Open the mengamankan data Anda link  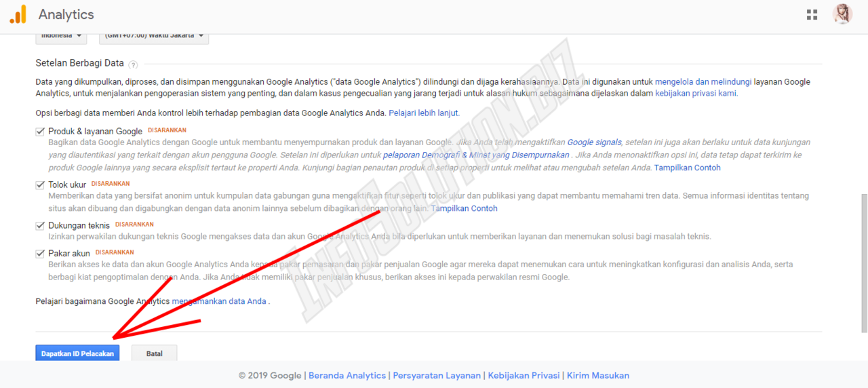click(x=219, y=301)
